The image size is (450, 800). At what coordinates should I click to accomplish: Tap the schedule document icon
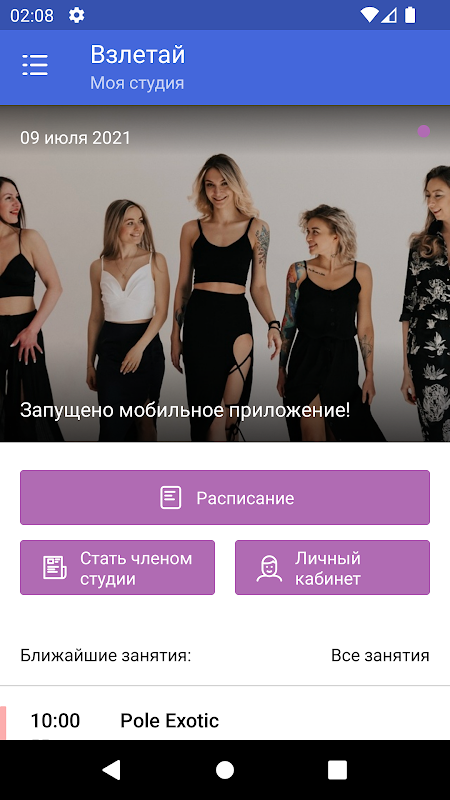point(170,497)
